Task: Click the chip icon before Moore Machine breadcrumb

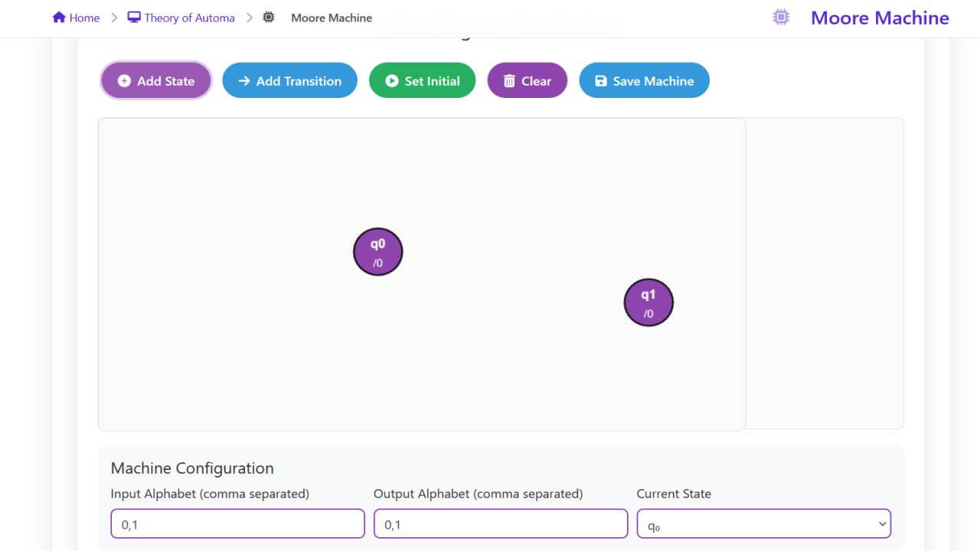Action: click(269, 18)
